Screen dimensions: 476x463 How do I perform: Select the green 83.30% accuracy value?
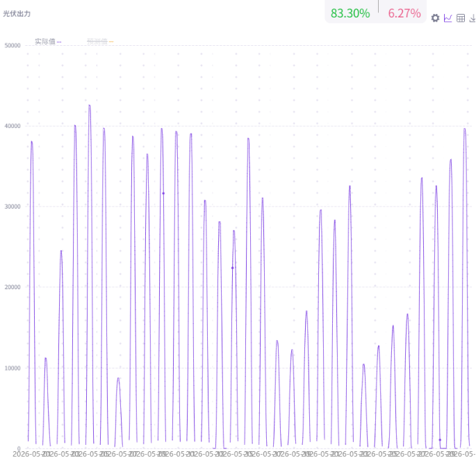350,13
